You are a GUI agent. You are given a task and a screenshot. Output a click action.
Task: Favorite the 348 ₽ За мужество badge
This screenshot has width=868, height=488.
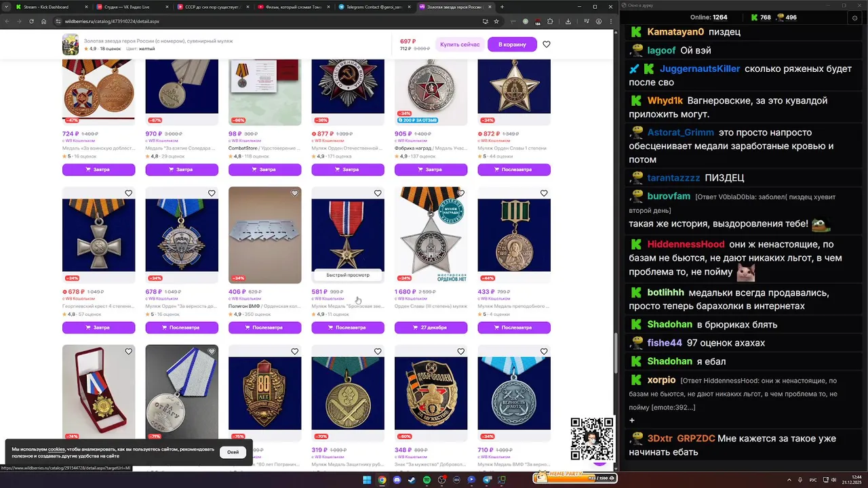pyautogui.click(x=460, y=352)
